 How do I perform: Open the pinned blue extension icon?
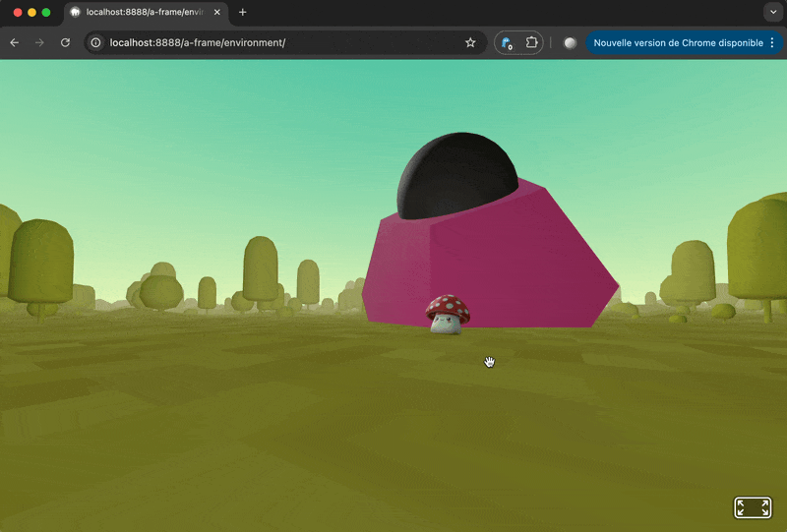coord(507,43)
